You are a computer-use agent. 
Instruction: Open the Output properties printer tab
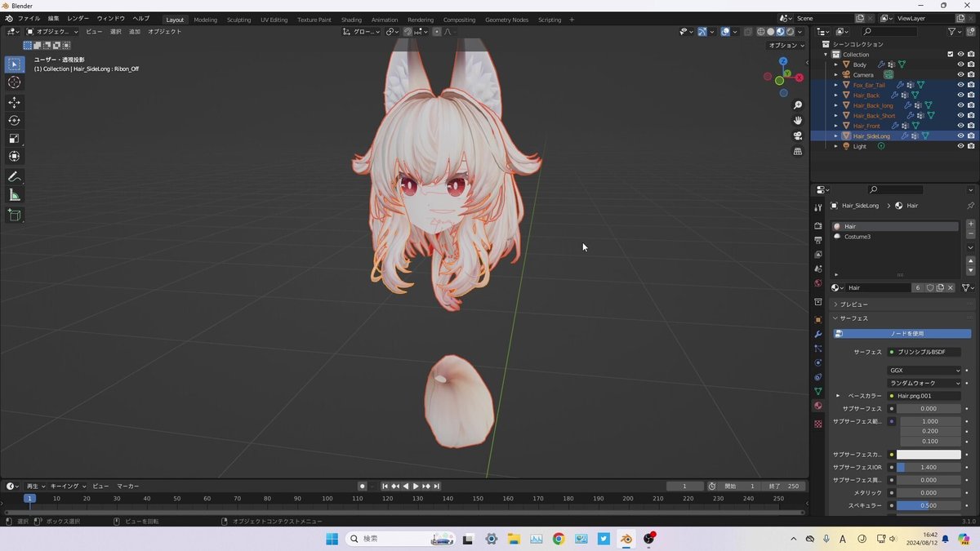pyautogui.click(x=817, y=240)
